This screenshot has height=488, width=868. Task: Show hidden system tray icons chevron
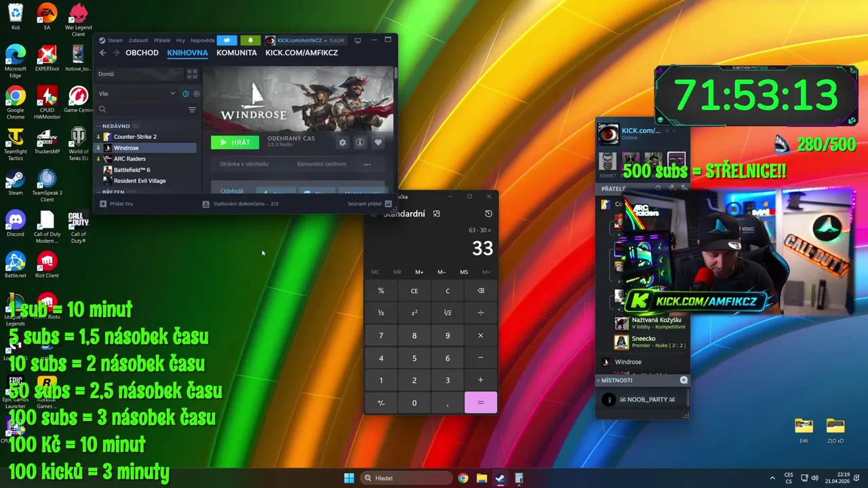click(772, 478)
